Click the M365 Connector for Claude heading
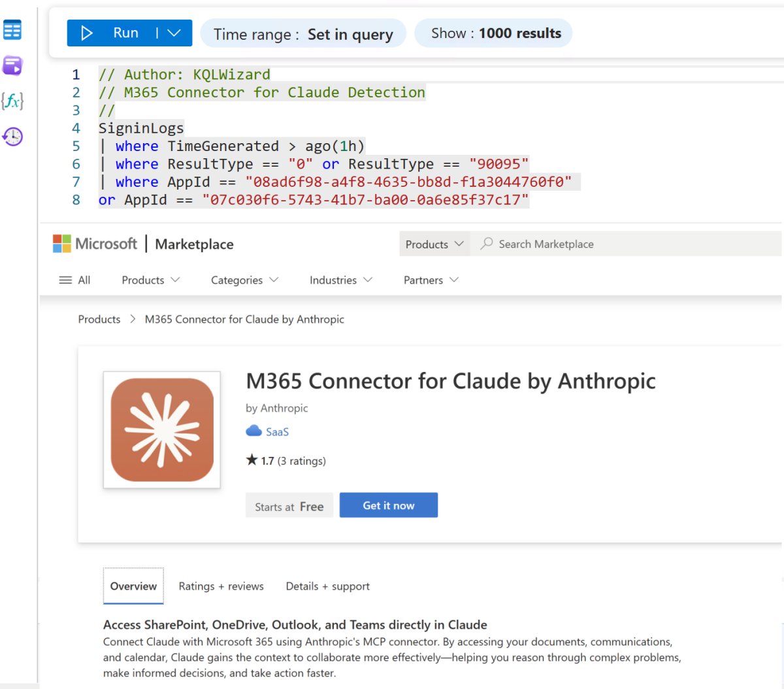 click(x=451, y=381)
